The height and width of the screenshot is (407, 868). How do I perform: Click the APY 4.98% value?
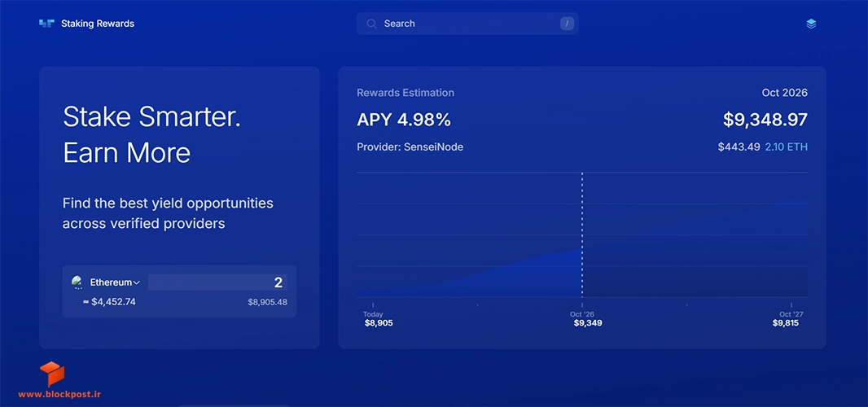(404, 120)
